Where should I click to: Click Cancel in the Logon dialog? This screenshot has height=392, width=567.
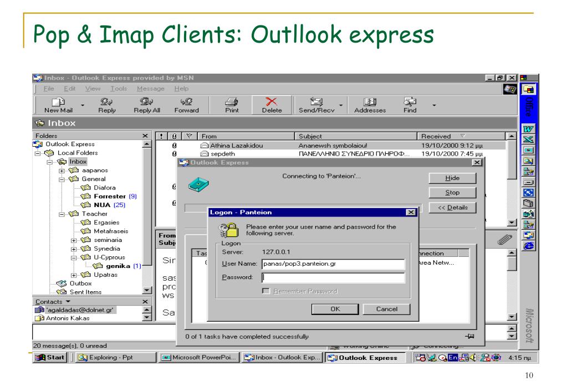pyautogui.click(x=386, y=310)
